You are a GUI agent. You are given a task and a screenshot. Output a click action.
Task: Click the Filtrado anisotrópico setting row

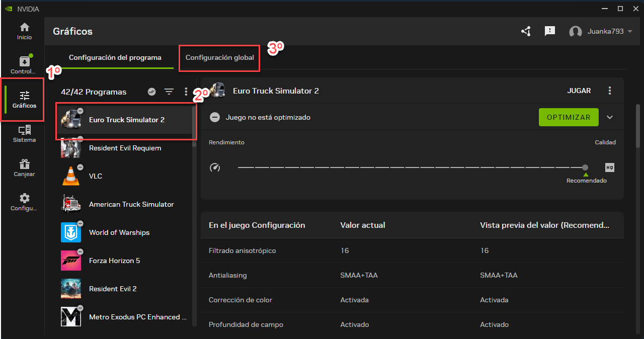tap(412, 250)
